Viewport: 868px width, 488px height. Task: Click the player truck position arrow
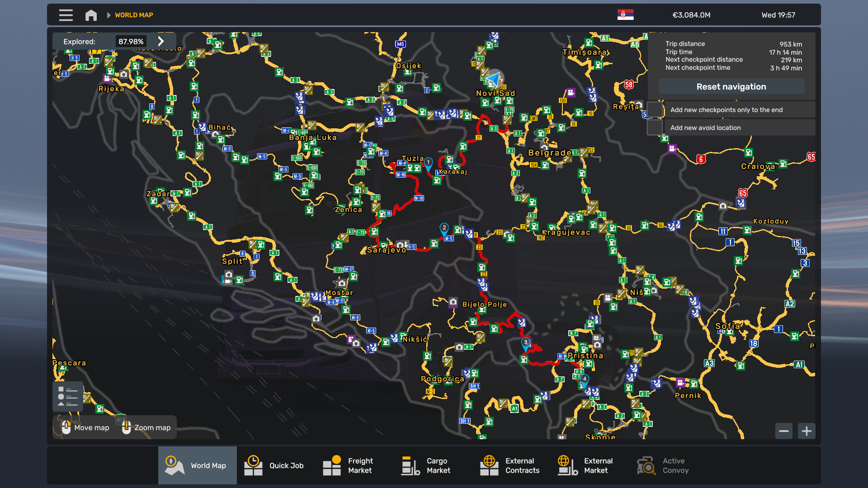coord(495,80)
